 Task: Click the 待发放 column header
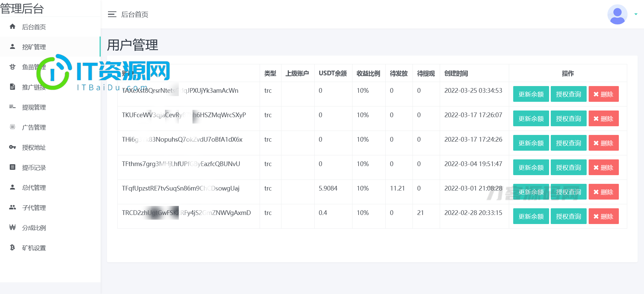pos(399,73)
